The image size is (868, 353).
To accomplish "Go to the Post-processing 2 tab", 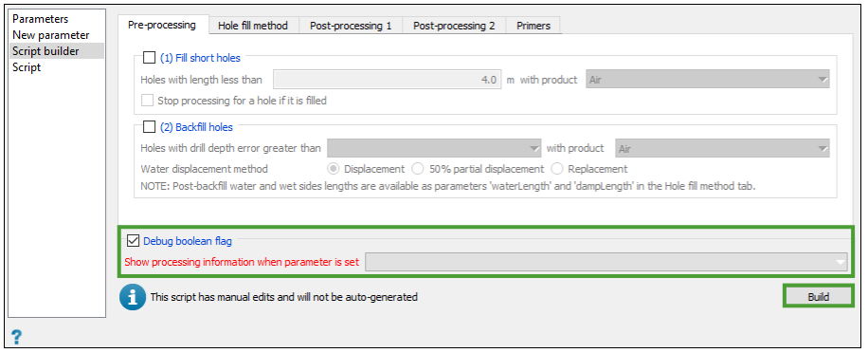I will (454, 26).
